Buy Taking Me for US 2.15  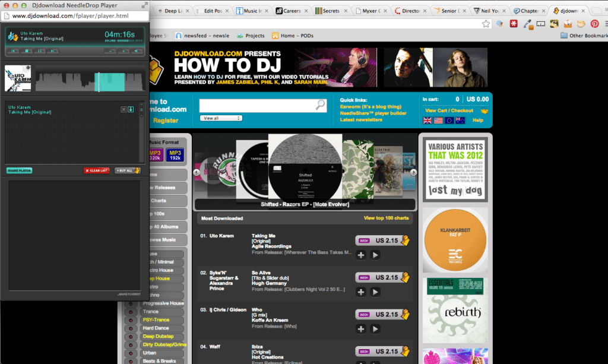382,240
